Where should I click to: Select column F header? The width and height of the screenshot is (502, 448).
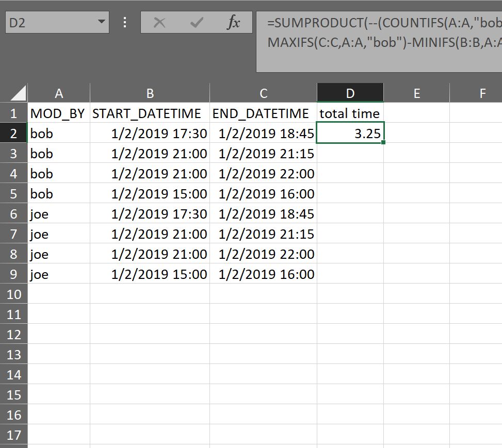[x=476, y=93]
